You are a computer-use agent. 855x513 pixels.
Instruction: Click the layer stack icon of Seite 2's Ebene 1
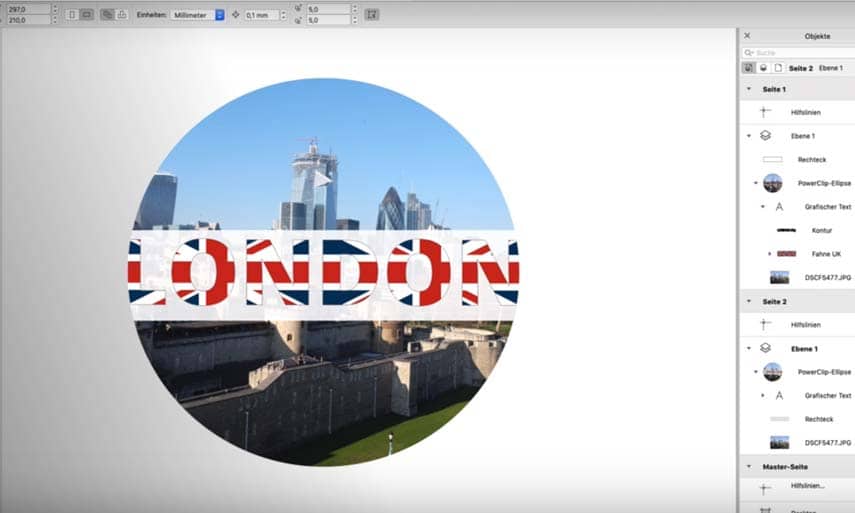(x=766, y=348)
